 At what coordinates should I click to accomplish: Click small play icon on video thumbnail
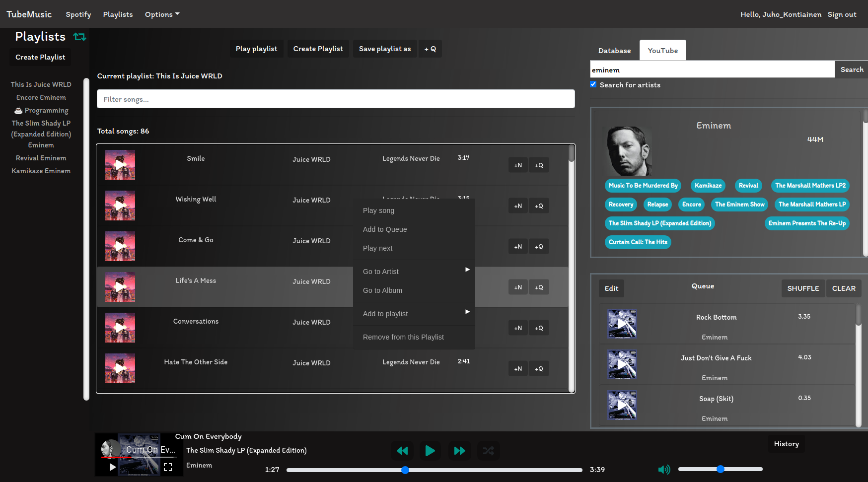click(x=113, y=467)
